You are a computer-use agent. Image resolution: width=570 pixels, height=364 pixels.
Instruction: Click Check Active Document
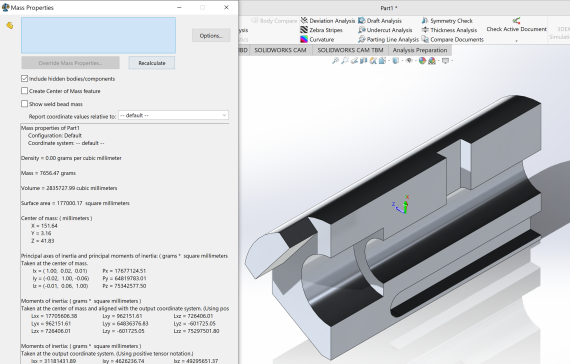tap(516, 25)
